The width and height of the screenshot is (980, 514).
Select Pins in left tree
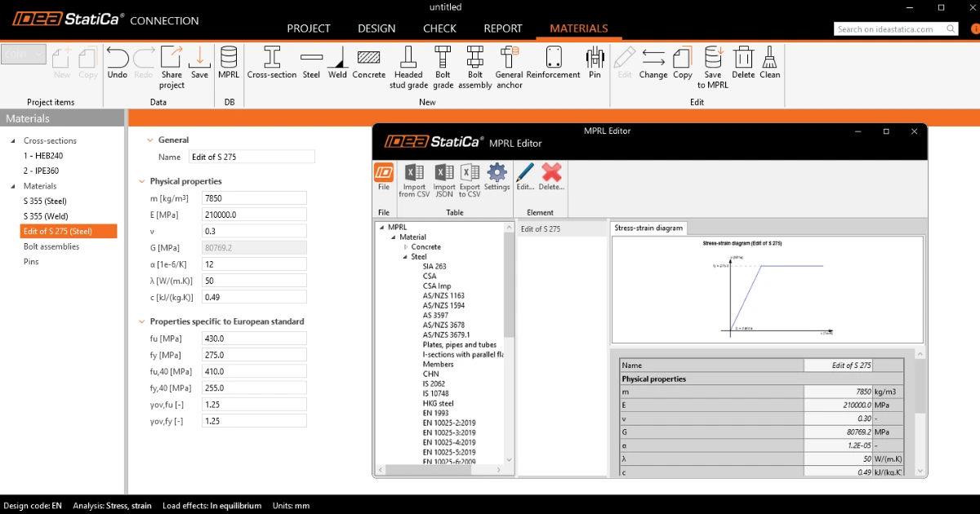[x=31, y=262]
